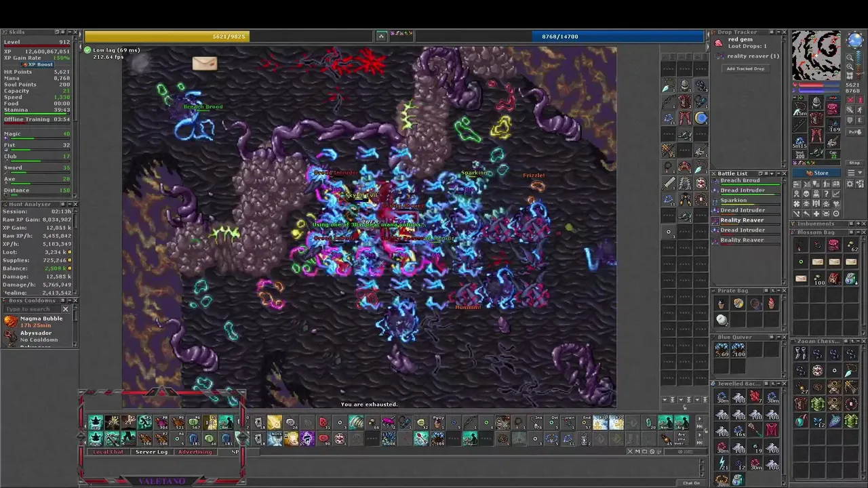Click the Stop button
The width and height of the screenshot is (868, 488).
[x=854, y=163]
